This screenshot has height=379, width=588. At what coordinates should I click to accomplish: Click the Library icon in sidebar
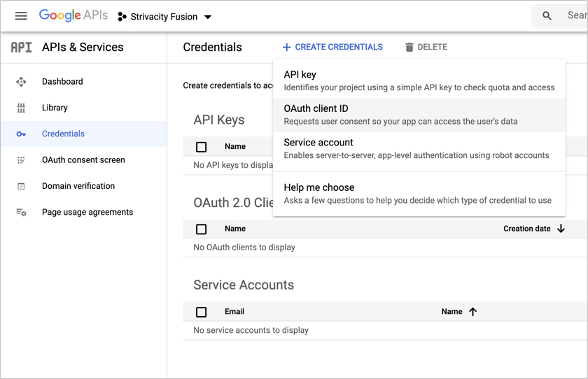coord(21,108)
